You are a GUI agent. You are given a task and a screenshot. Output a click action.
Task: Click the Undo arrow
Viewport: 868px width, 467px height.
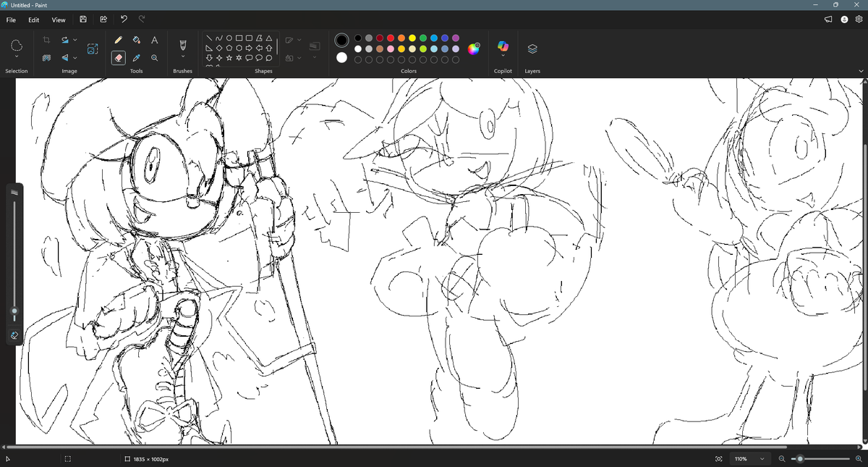click(x=124, y=20)
